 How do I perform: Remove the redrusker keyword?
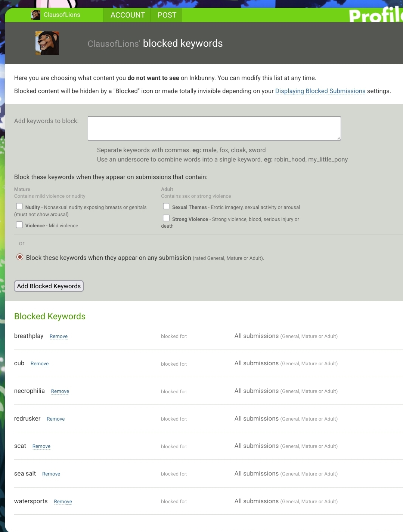[56, 419]
